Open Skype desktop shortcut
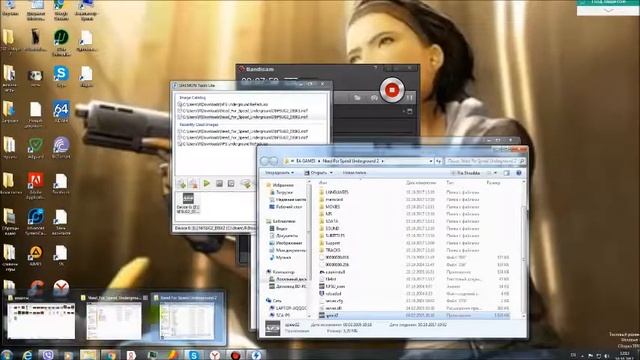This screenshot has height=360, width=640. pos(61,77)
